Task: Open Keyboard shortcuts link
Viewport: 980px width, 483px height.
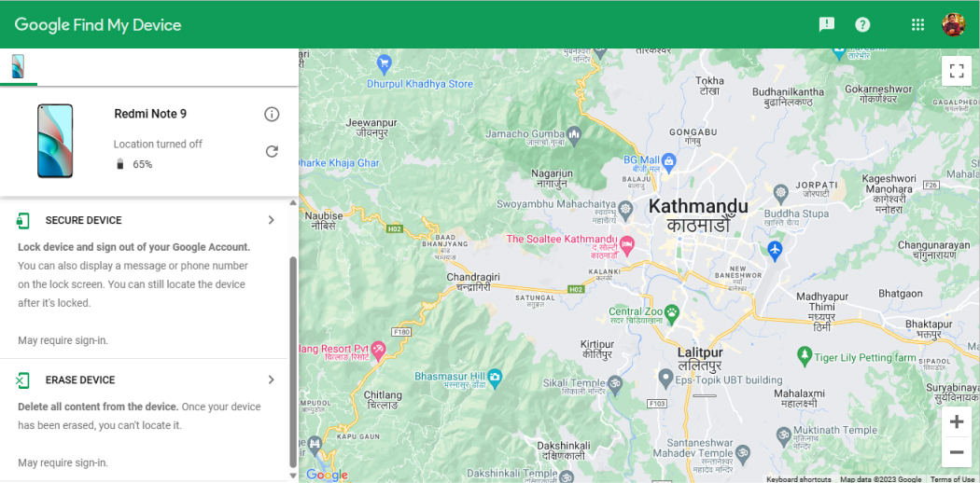Action: (799, 479)
